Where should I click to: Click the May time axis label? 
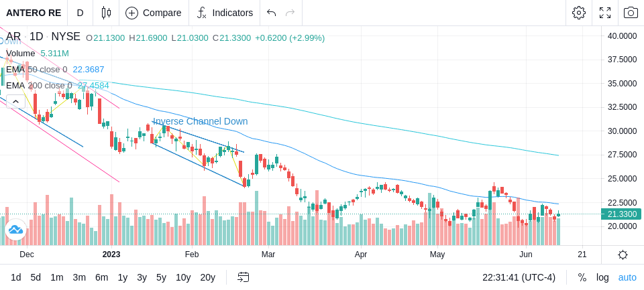click(x=437, y=255)
